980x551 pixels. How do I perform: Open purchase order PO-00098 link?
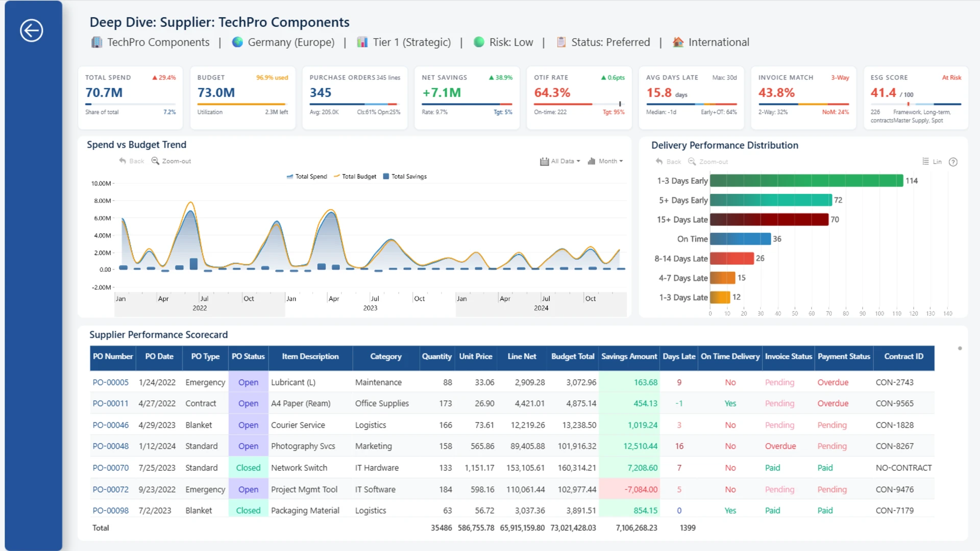pyautogui.click(x=111, y=511)
